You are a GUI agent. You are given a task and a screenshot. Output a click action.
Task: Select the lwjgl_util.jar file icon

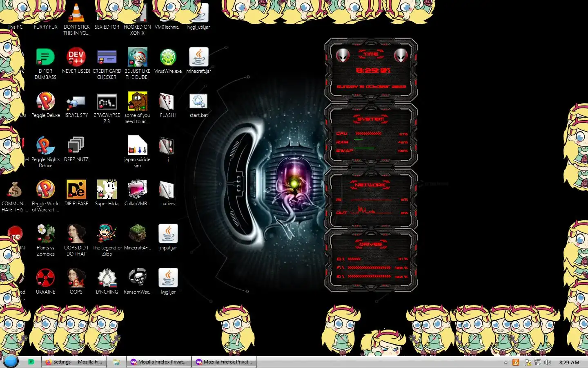tap(198, 16)
